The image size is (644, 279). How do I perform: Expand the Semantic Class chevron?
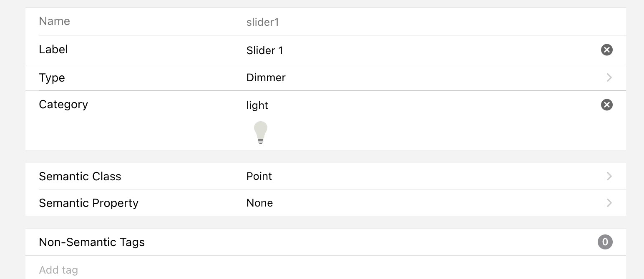tap(609, 176)
